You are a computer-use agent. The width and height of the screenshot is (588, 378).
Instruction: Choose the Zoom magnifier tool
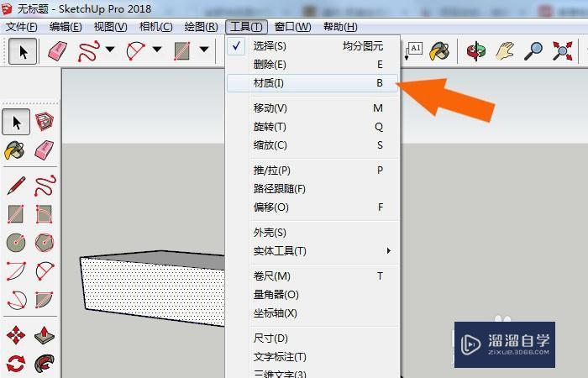pyautogui.click(x=533, y=50)
